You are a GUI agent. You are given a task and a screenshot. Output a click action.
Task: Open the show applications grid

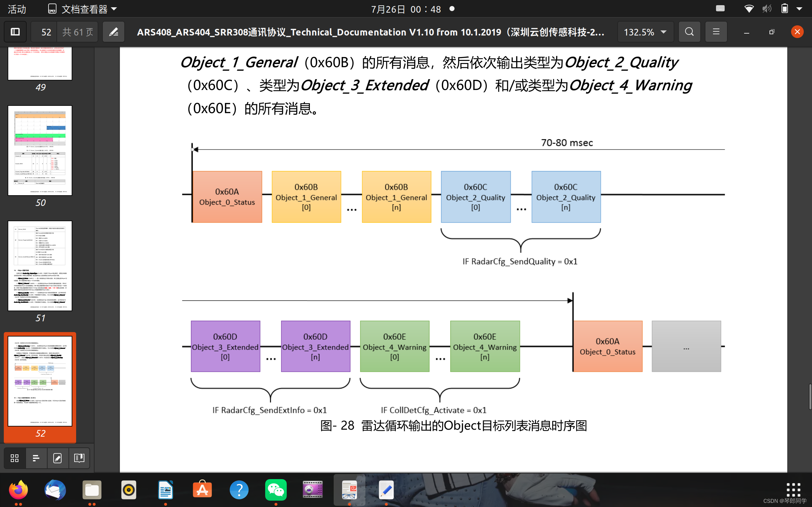click(x=793, y=490)
